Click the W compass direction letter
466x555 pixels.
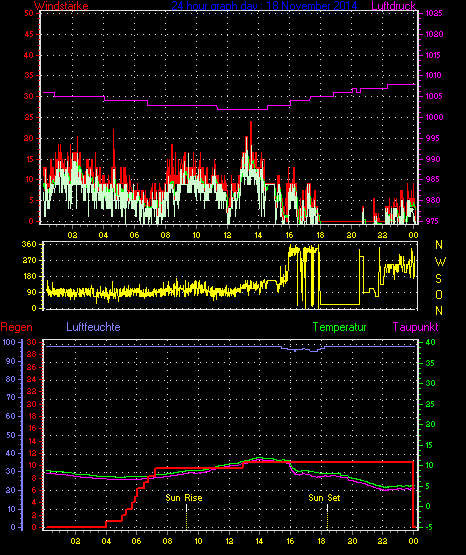tap(440, 262)
